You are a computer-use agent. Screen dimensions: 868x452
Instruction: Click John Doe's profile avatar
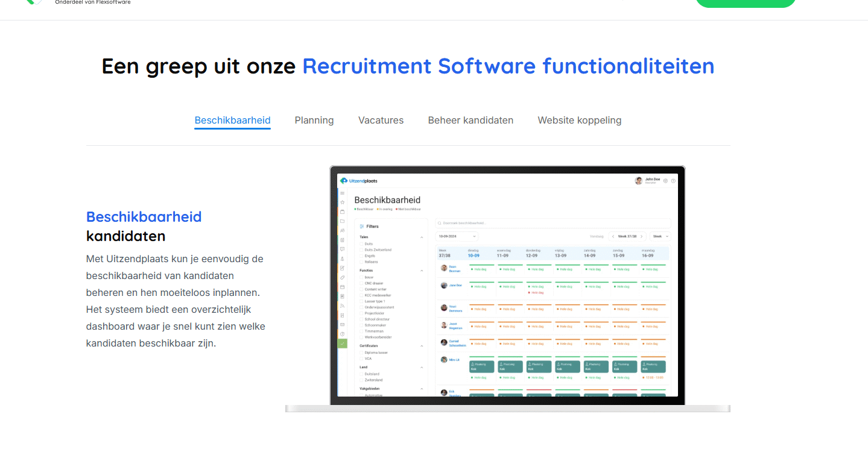coord(638,181)
